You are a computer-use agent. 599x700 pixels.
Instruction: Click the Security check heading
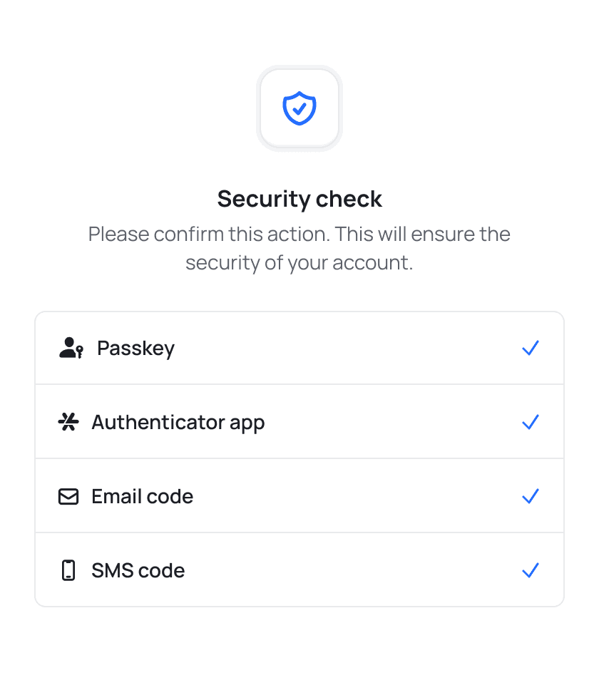(299, 199)
